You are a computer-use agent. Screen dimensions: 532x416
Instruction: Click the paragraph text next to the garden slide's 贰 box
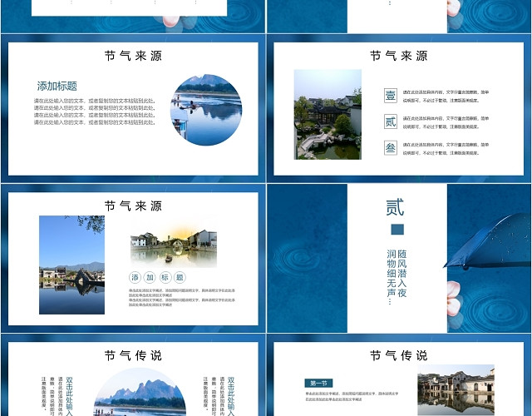446,122
